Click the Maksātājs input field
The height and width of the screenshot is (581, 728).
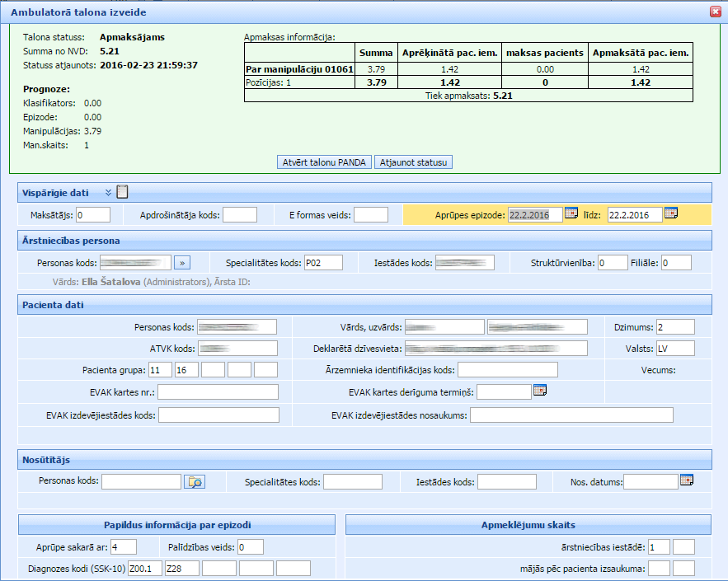coord(93,215)
